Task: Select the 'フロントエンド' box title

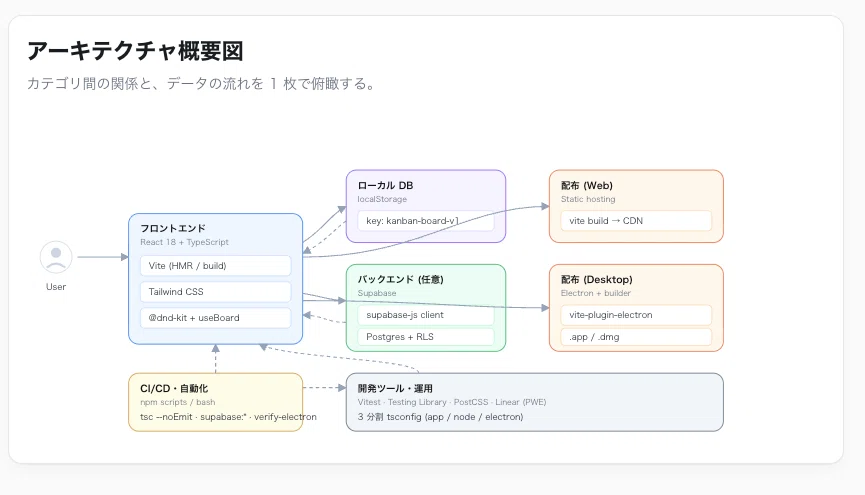Action: [x=173, y=228]
